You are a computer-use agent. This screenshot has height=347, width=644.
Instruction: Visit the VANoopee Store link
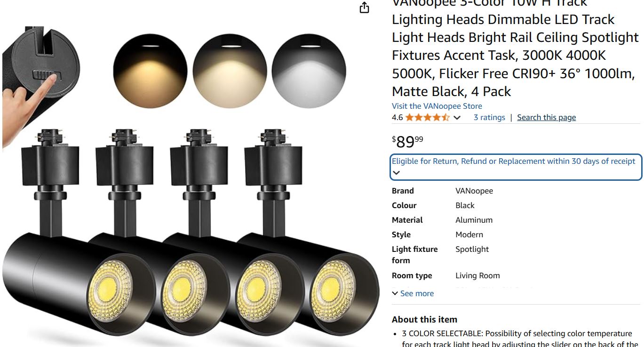(437, 106)
